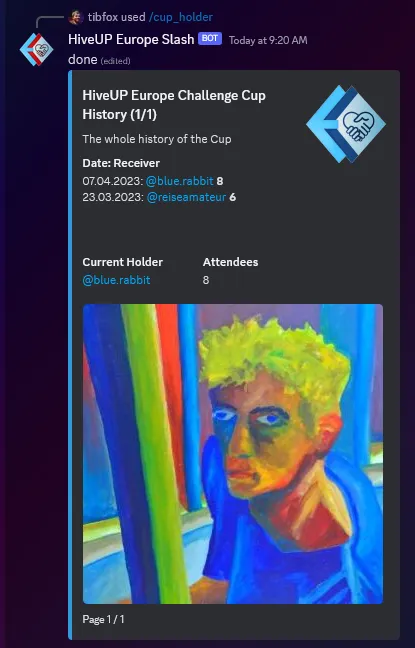The image size is (415, 648).
Task: Click the (edited) label next to done
Action: (x=115, y=61)
